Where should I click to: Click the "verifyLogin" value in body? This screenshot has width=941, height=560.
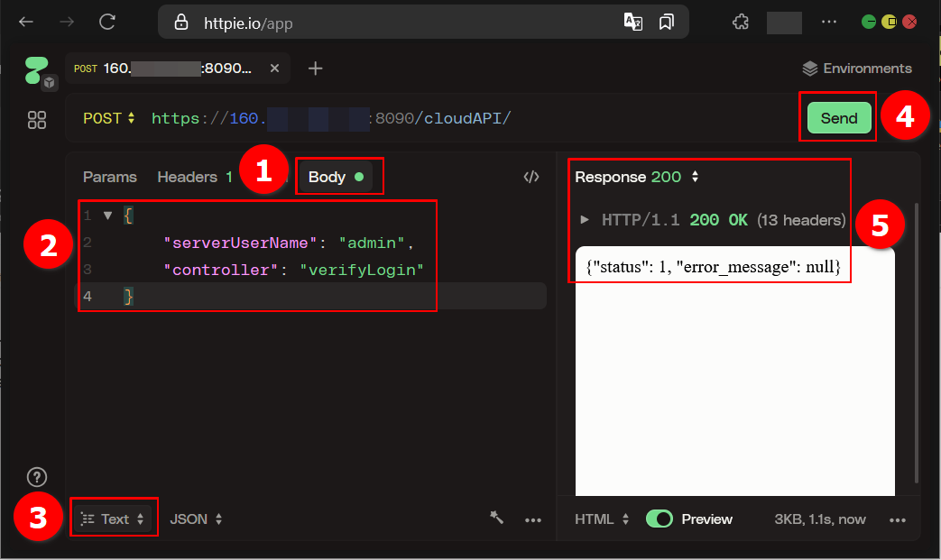point(361,270)
